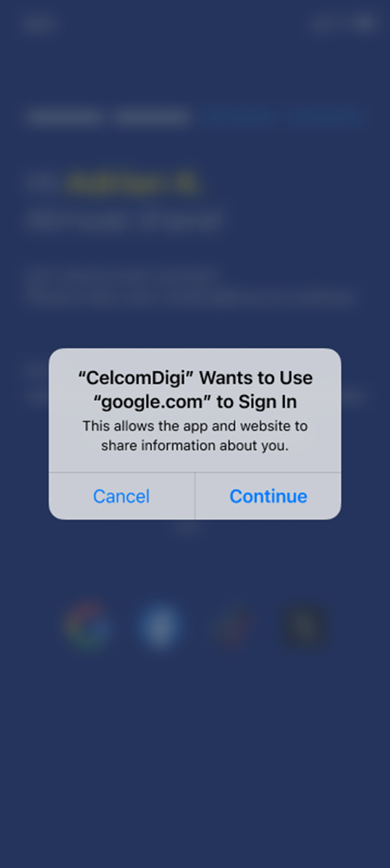Tap the blurred clock in status bar
The width and height of the screenshot is (390, 868).
click(x=39, y=24)
